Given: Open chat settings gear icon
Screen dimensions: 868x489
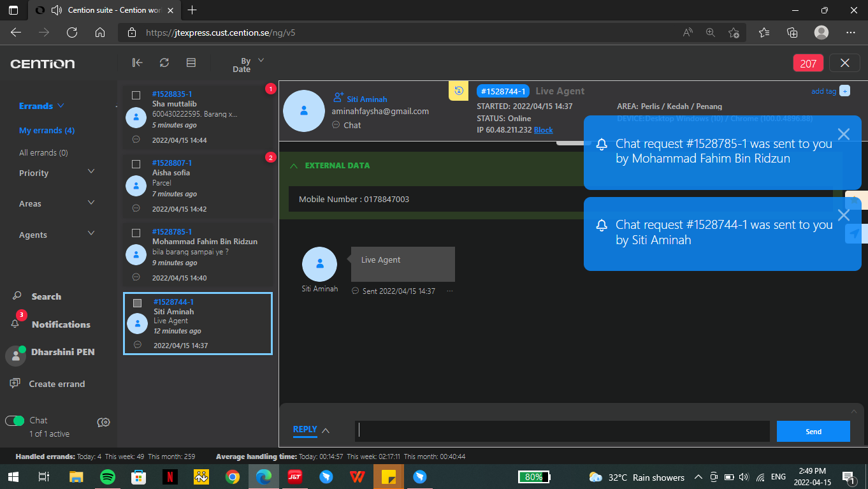Looking at the screenshot, I should [x=104, y=422].
